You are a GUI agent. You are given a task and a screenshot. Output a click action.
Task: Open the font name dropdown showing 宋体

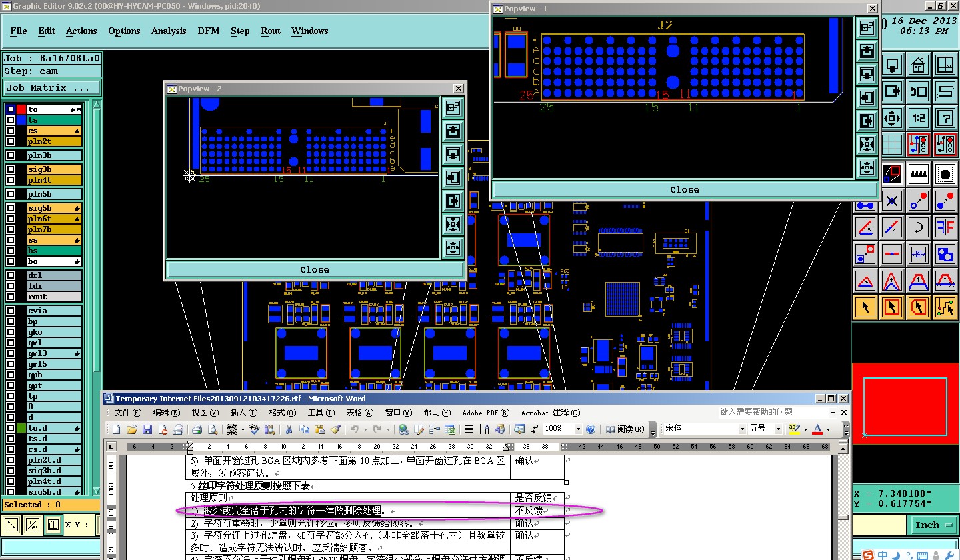click(741, 429)
